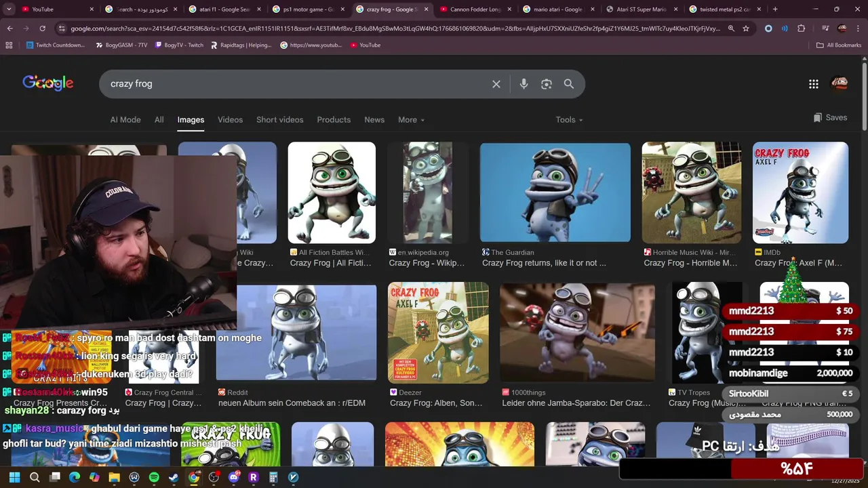This screenshot has width=868, height=488.
Task: Open Spotify from the taskbar
Action: (154, 477)
